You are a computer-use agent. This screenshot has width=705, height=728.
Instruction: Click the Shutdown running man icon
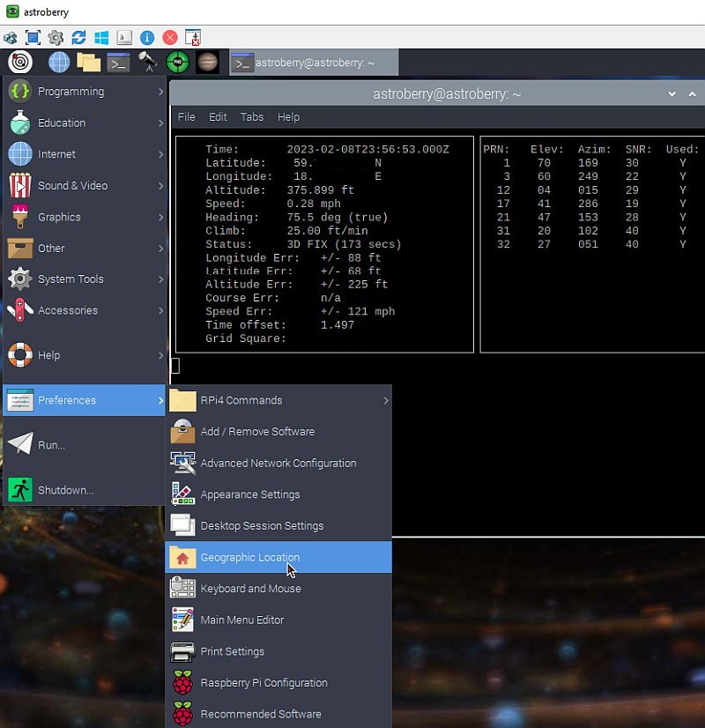(x=20, y=490)
